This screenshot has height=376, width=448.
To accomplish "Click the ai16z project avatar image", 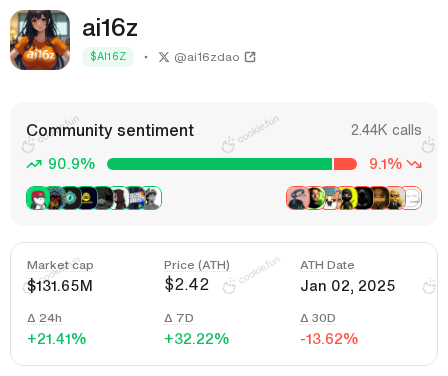I will click(x=40, y=40).
